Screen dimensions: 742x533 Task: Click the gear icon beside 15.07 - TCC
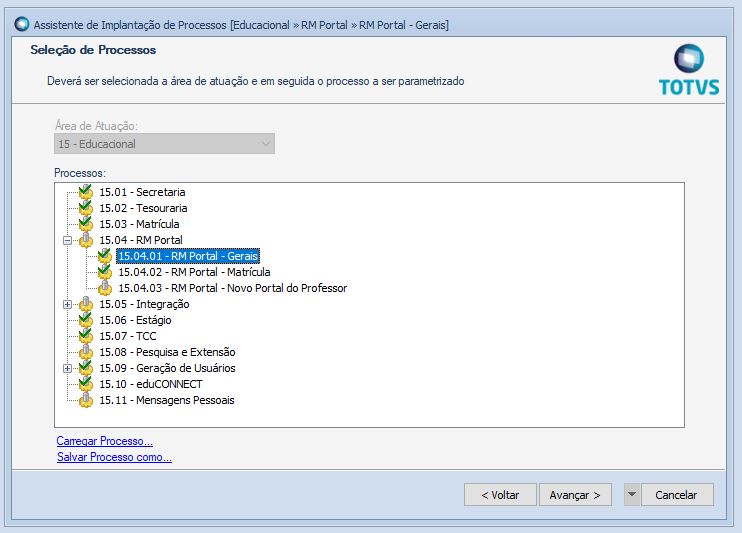click(x=86, y=336)
